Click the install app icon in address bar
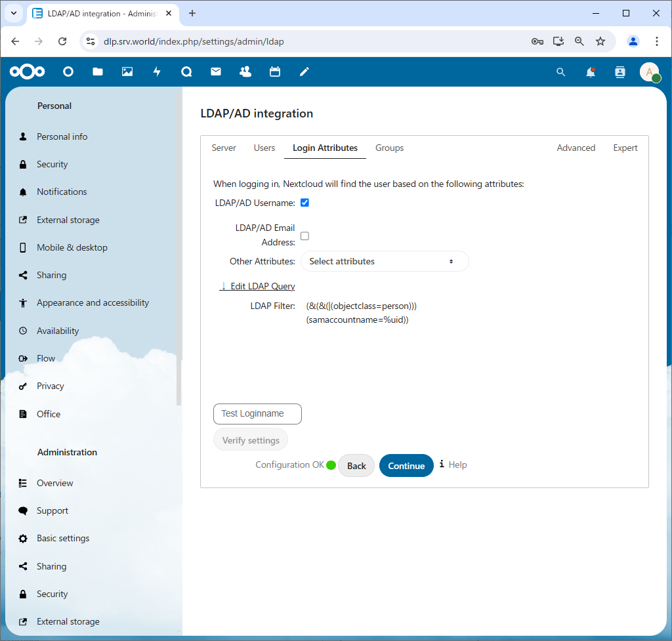672x641 pixels. coord(558,41)
